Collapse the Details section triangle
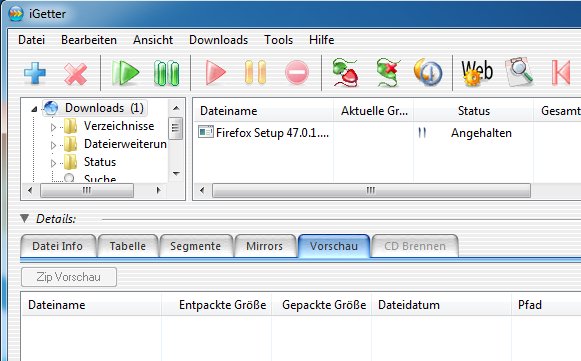This screenshot has height=361, width=581. pos(25,218)
